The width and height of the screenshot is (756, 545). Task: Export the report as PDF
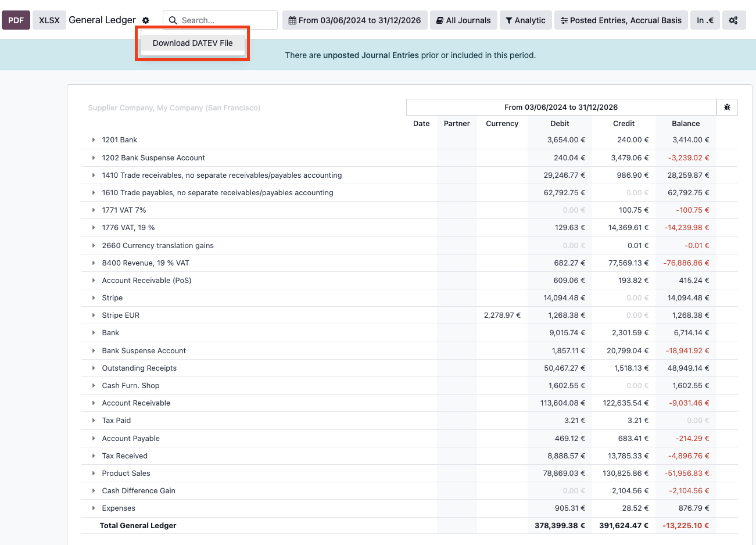click(x=16, y=20)
